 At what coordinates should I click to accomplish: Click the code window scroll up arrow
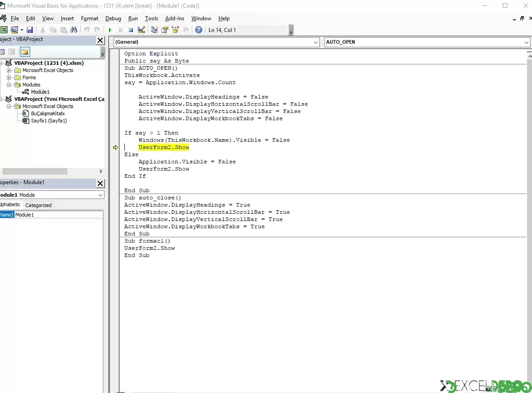point(529,56)
